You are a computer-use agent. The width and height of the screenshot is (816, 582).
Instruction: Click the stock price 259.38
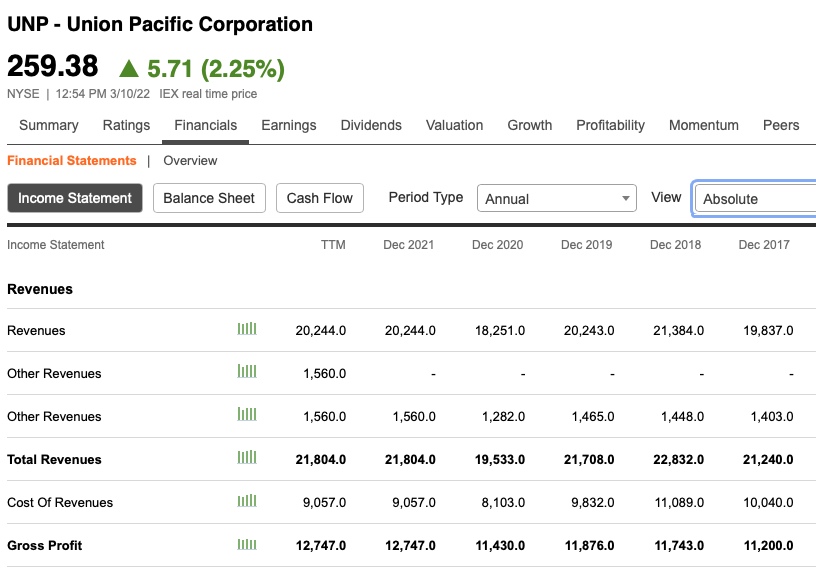click(53, 67)
